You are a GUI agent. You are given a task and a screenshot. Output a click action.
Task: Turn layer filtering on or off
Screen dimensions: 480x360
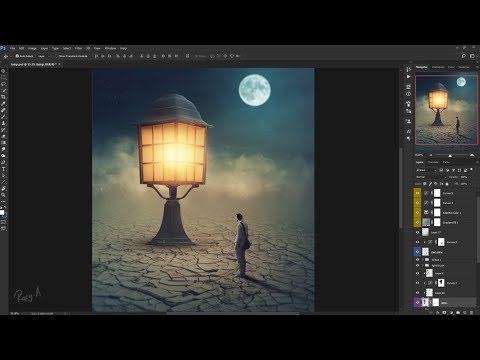click(471, 170)
